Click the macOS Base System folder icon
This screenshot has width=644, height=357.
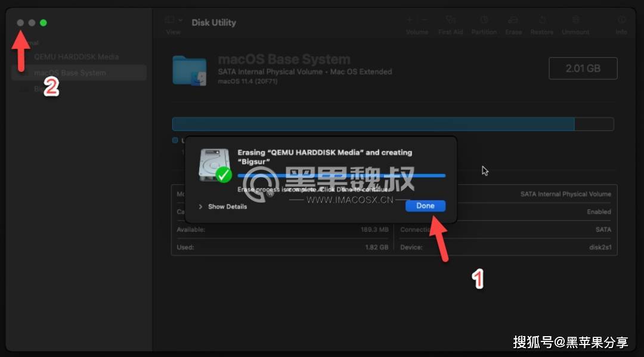coord(190,70)
